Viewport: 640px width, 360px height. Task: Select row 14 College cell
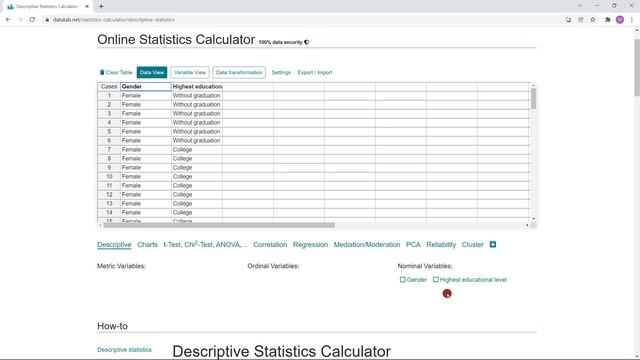(x=197, y=212)
